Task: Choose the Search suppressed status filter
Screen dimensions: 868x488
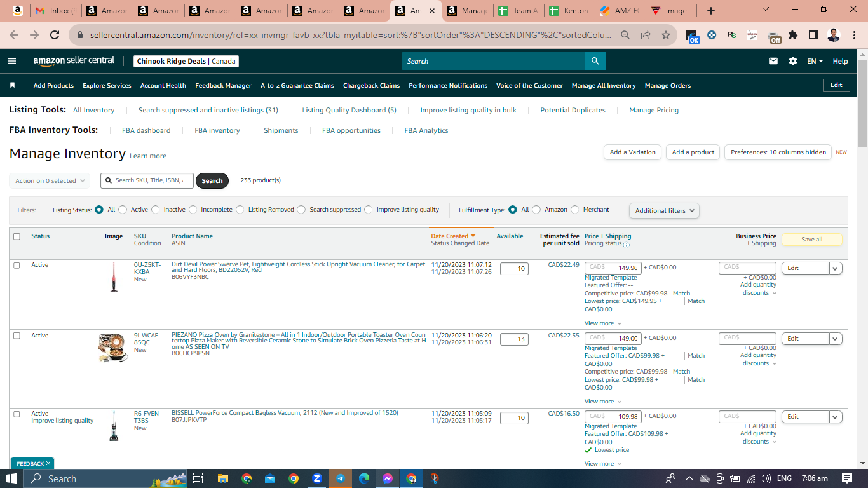Action: 301,210
